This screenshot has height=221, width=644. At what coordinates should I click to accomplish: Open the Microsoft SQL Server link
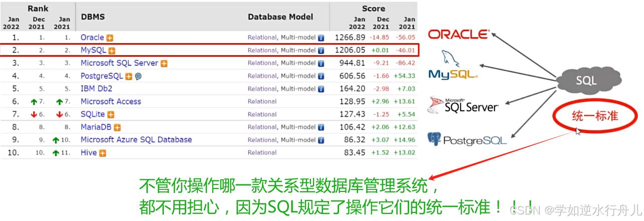click(119, 63)
